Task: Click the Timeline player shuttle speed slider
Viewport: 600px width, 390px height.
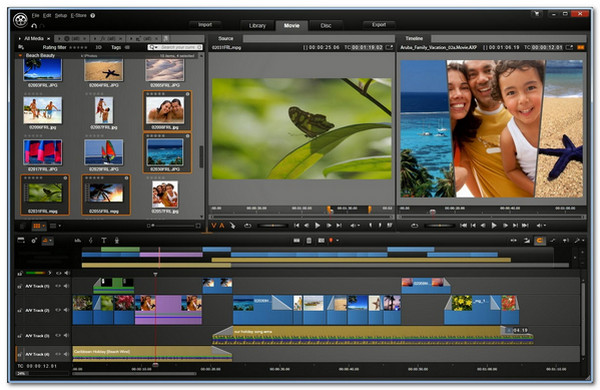Action: pos(440,226)
